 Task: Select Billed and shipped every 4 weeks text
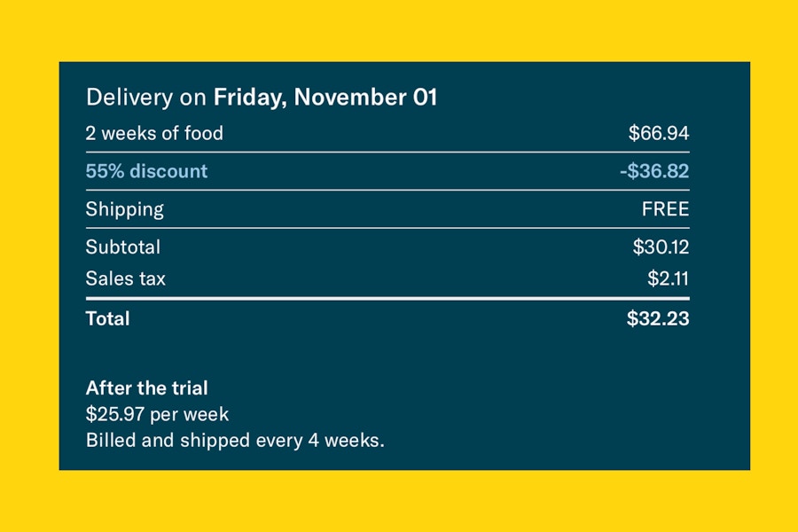point(235,440)
